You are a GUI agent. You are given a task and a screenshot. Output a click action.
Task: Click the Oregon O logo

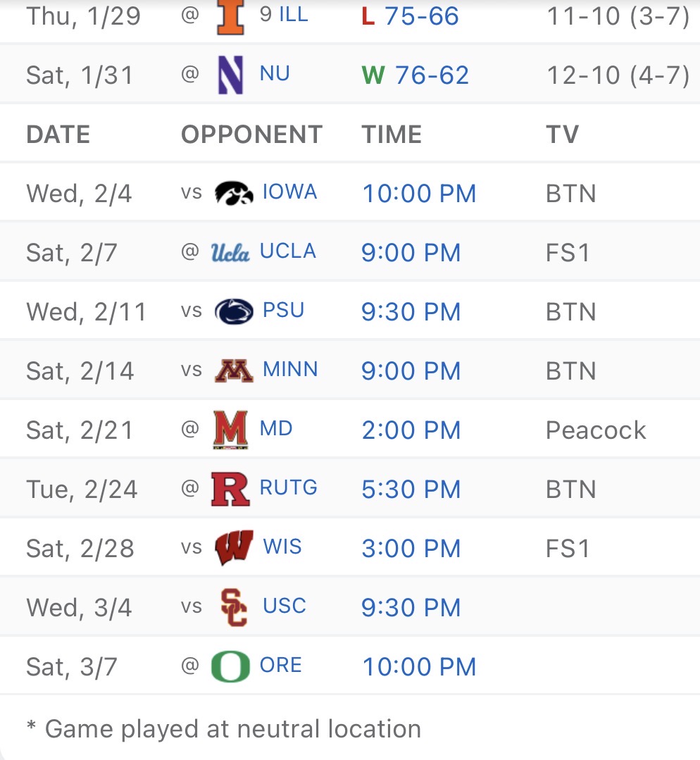(230, 666)
